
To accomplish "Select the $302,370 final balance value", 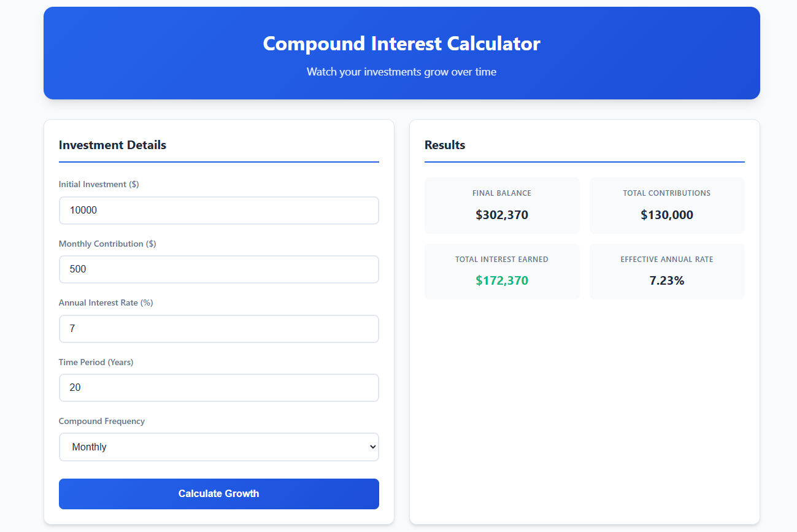I will 502,215.
